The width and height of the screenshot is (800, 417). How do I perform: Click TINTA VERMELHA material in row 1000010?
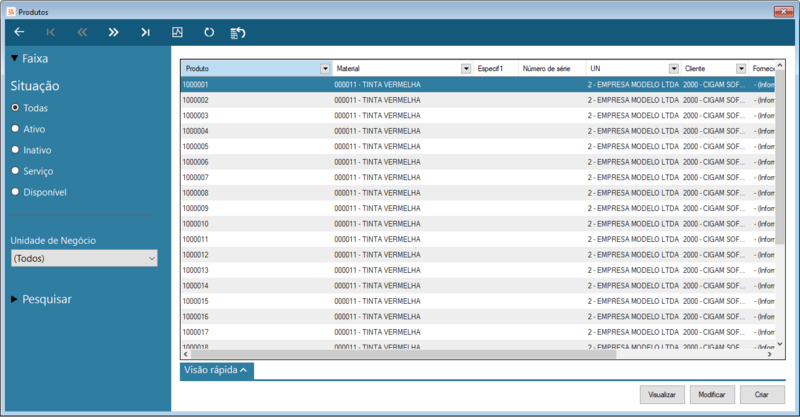pyautogui.click(x=378, y=224)
